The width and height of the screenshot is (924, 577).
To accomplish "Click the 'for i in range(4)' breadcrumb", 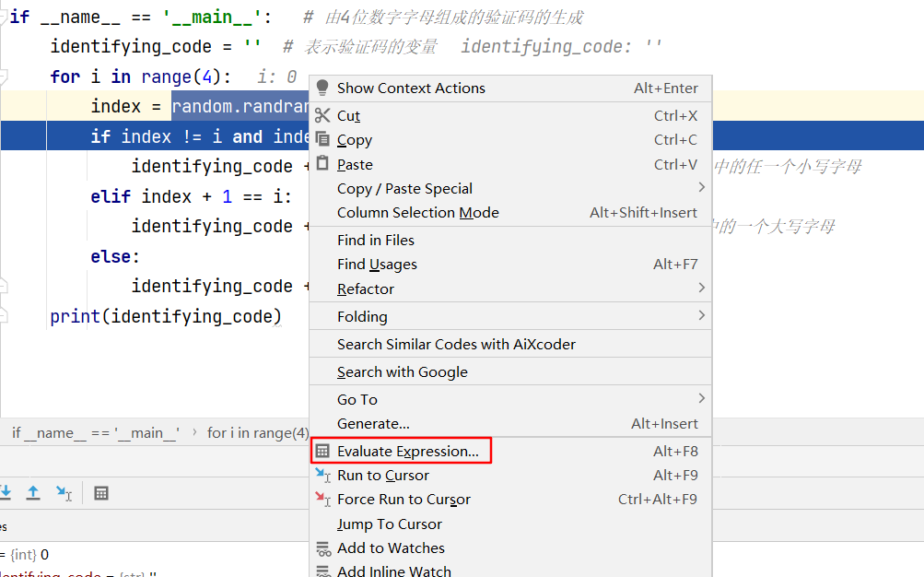I will (258, 432).
